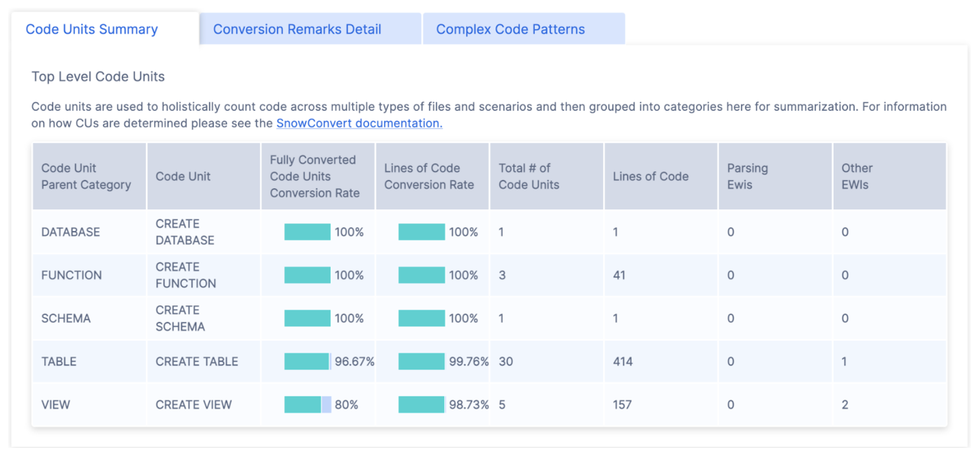Click the Lines of Code column header
The image size is (980, 458).
pos(650,176)
